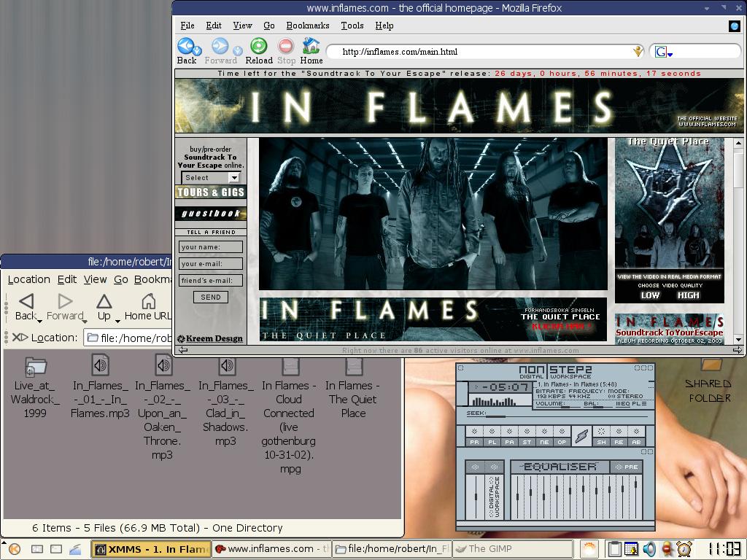Click the Home URL icon in the file manager
Viewport: 747px width, 560px height.
(x=149, y=301)
